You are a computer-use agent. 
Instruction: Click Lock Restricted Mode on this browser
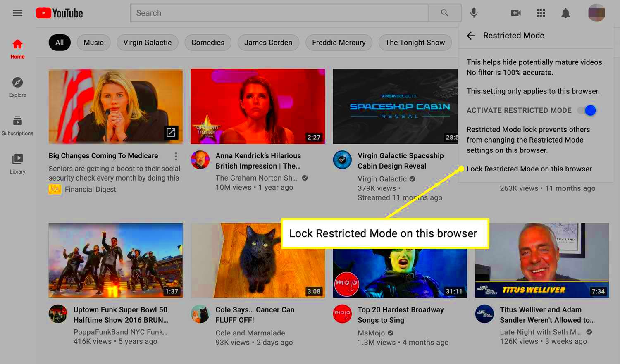[529, 169]
